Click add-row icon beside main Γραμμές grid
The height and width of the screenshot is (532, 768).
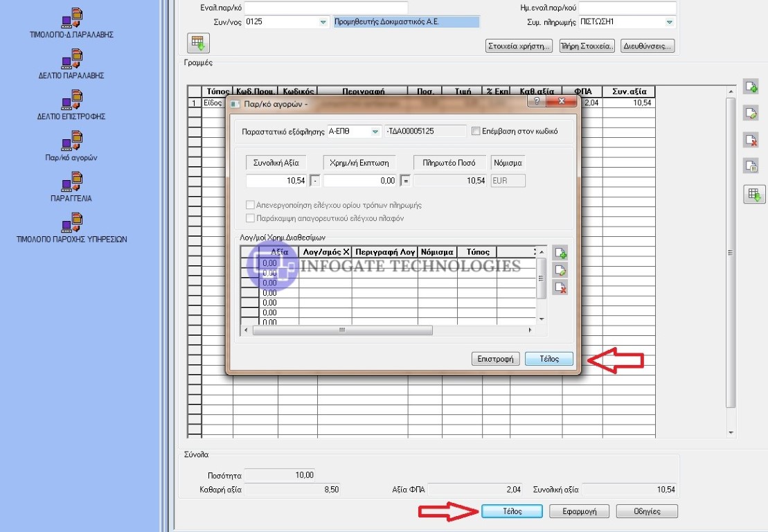click(x=751, y=87)
